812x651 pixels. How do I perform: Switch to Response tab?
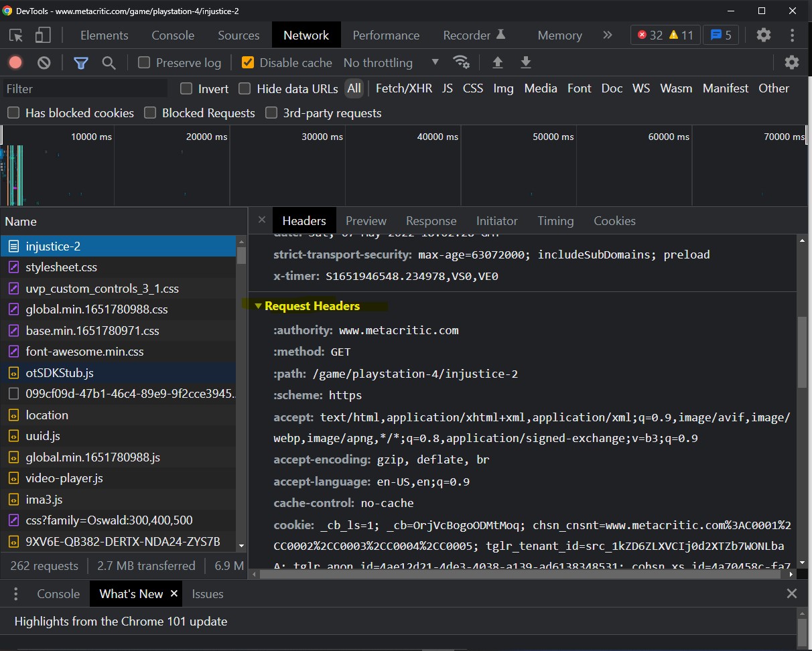(x=431, y=220)
